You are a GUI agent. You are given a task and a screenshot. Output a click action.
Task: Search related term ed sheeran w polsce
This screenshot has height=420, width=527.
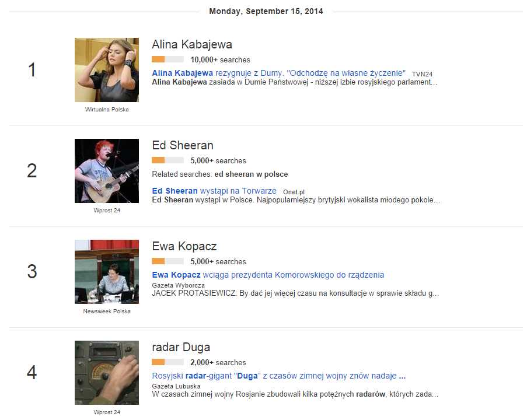pos(251,174)
